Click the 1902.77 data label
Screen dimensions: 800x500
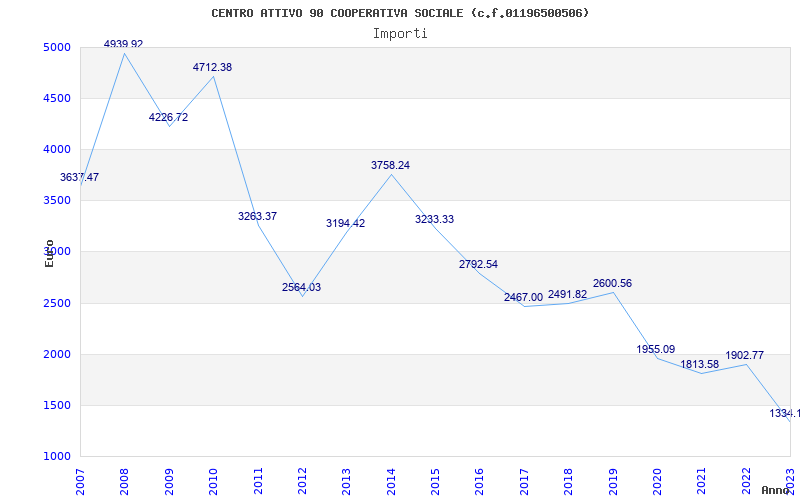pyautogui.click(x=744, y=355)
